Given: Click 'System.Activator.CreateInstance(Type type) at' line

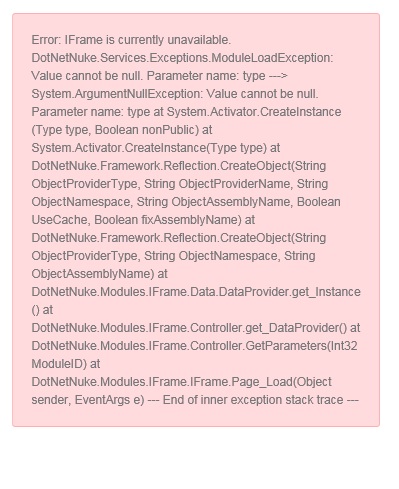Looking at the screenshot, I should 156,148.
